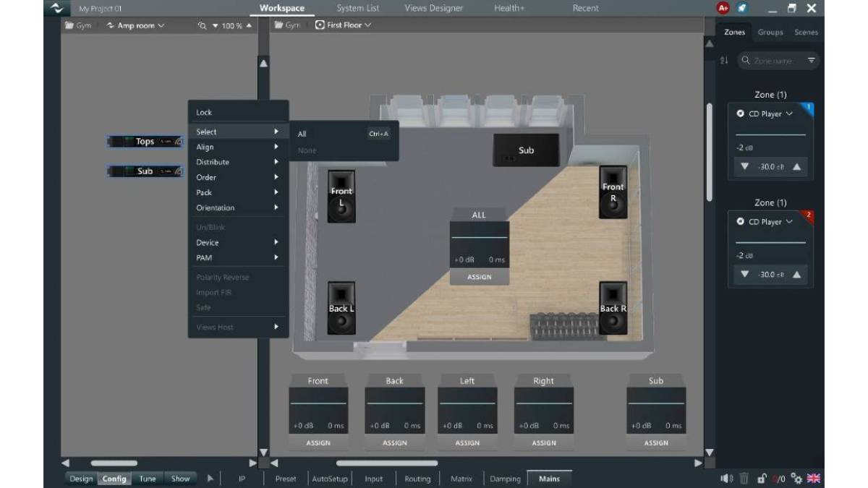Screen dimensions: 868x488
Task: Click ASSIGN under the Right group
Action: tap(543, 442)
